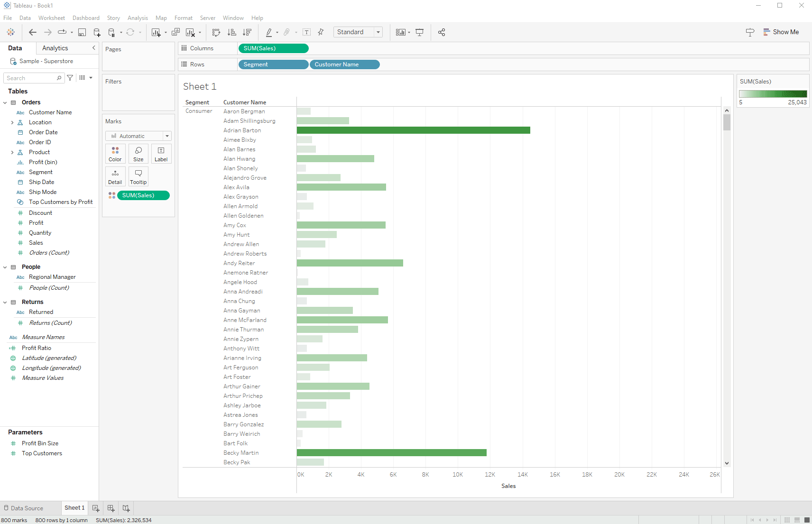The width and height of the screenshot is (812, 524).
Task: Switch to the Analytics tab
Action: (55, 48)
